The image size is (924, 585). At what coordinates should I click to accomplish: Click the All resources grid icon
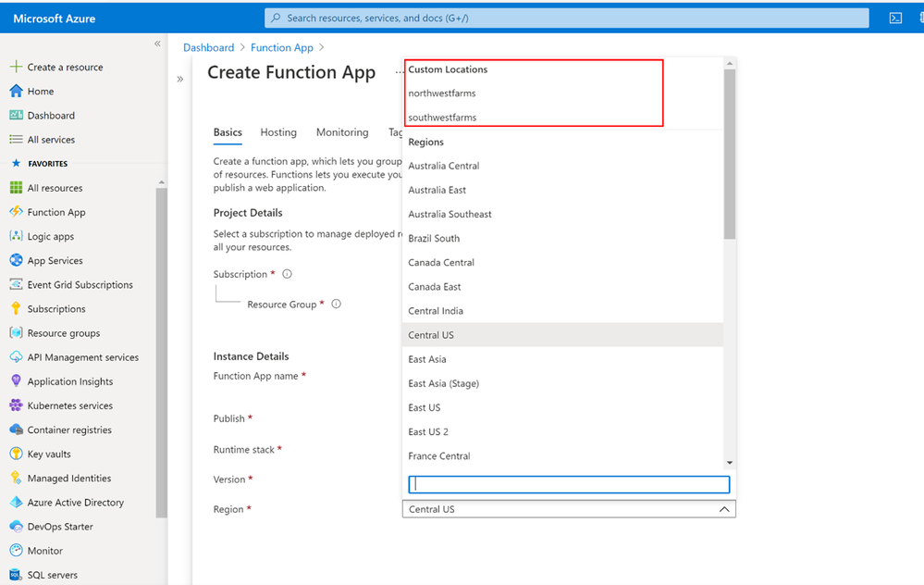click(16, 188)
